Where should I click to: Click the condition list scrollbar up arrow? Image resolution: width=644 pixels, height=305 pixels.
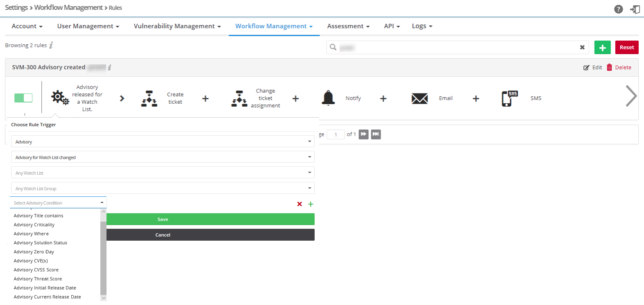tap(104, 212)
